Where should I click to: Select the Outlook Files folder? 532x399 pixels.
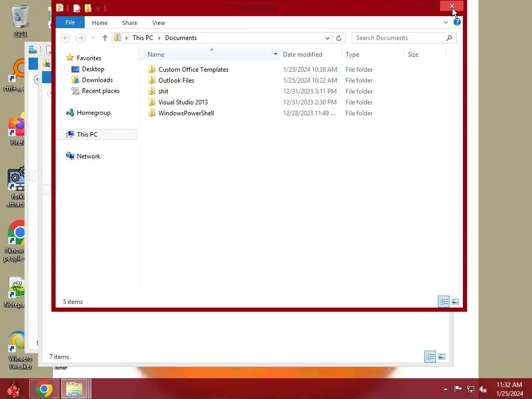[176, 81]
